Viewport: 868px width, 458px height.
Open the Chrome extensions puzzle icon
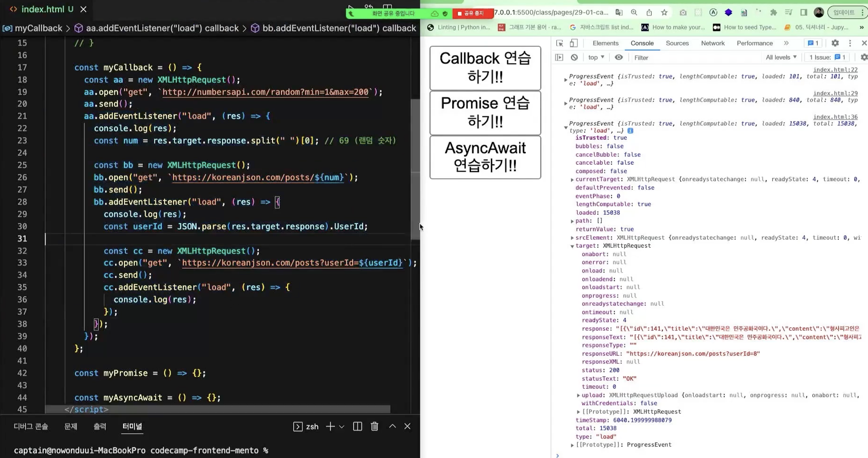(773, 13)
